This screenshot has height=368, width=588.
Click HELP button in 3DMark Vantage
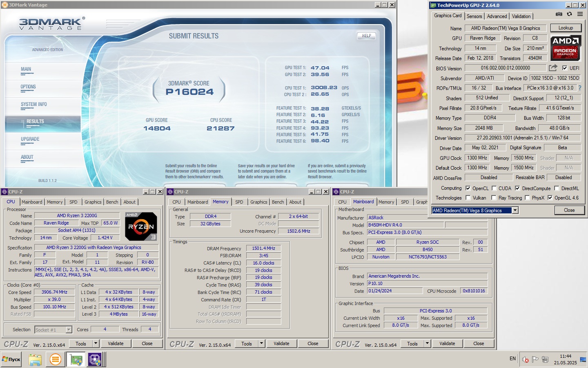[367, 36]
